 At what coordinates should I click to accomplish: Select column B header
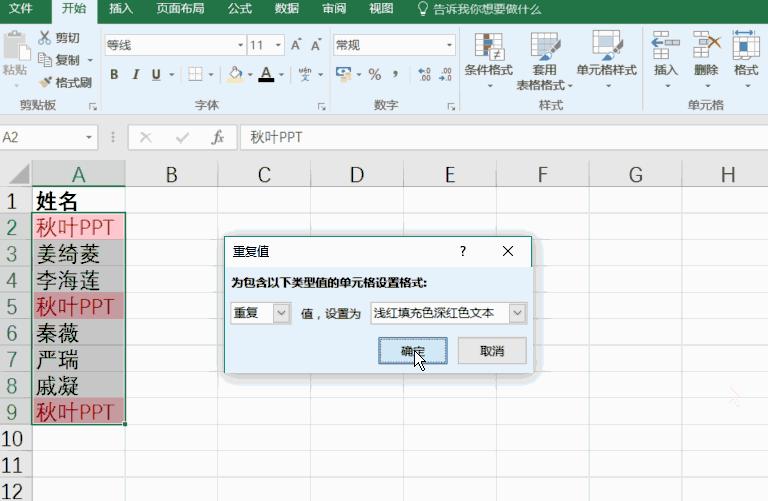pyautogui.click(x=171, y=174)
